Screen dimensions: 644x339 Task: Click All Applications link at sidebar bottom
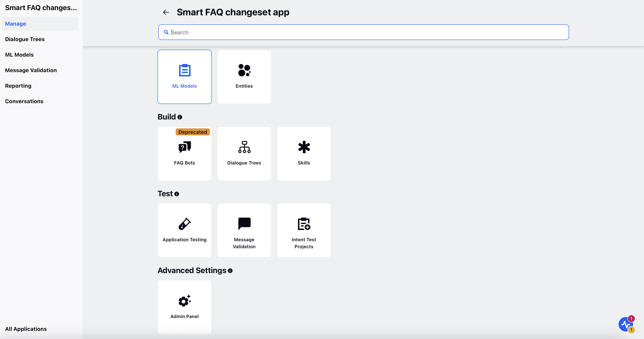[x=26, y=329]
